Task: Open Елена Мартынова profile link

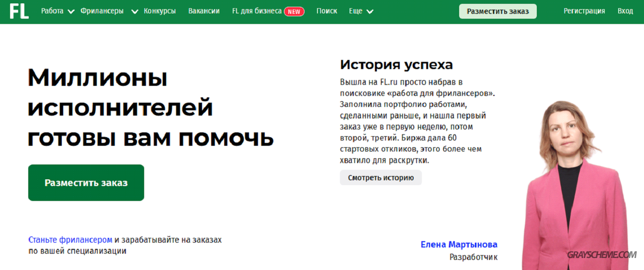Action: 459,245
